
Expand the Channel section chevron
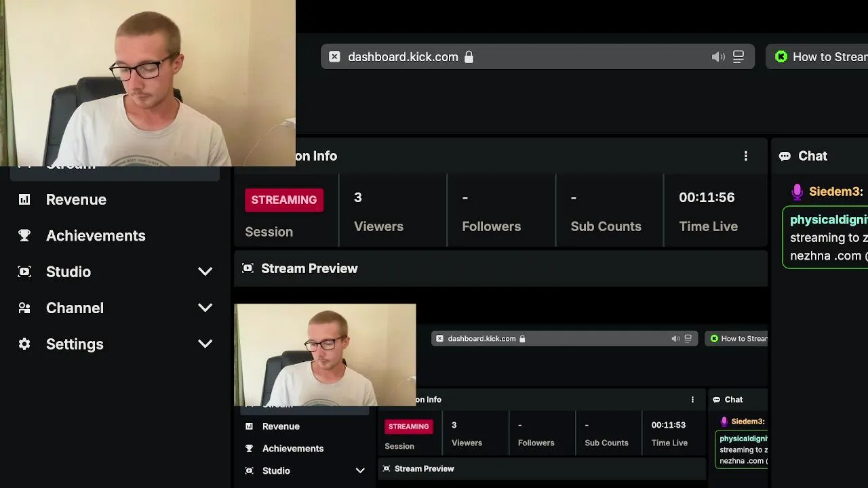[x=205, y=308]
